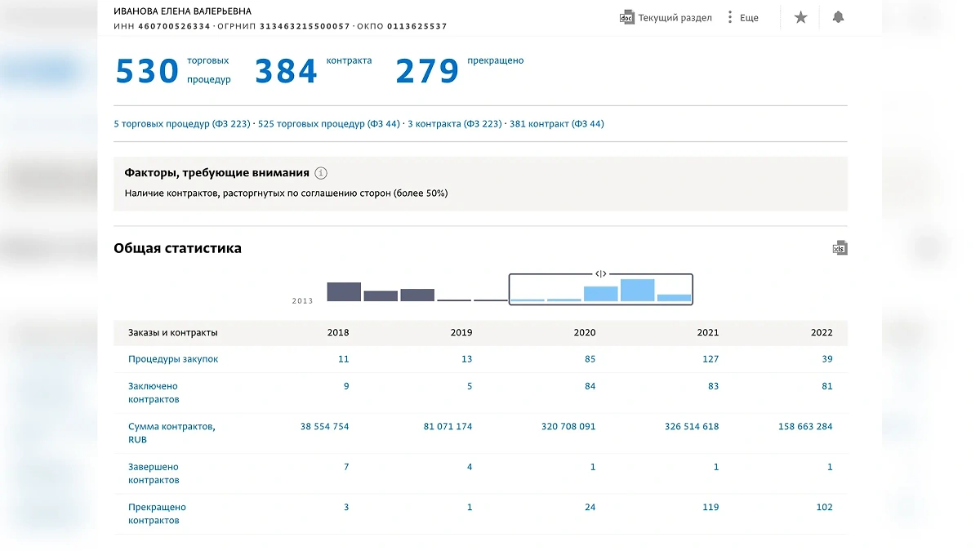Click 279 прекращено counter
The height and width of the screenshot is (551, 980).
460,71
